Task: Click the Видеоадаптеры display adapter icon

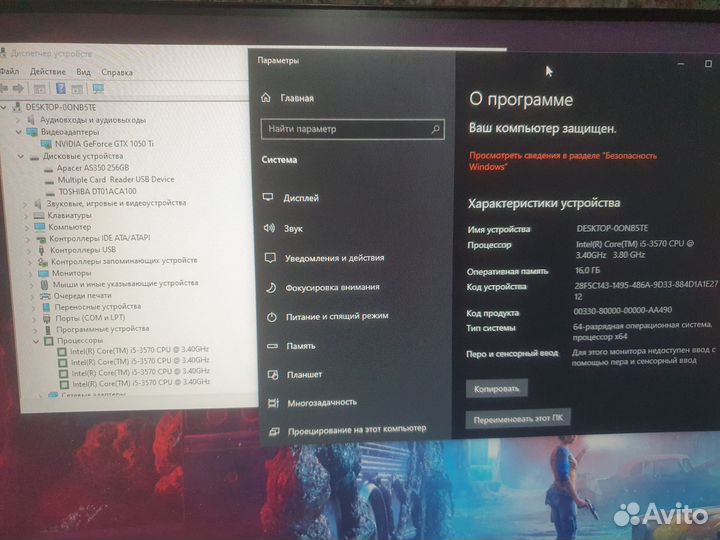Action: tap(32, 132)
